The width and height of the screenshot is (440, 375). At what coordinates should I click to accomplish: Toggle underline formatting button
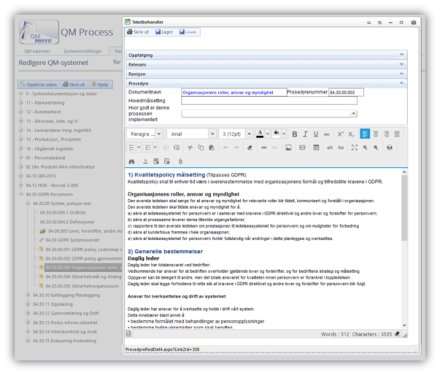[x=316, y=134]
